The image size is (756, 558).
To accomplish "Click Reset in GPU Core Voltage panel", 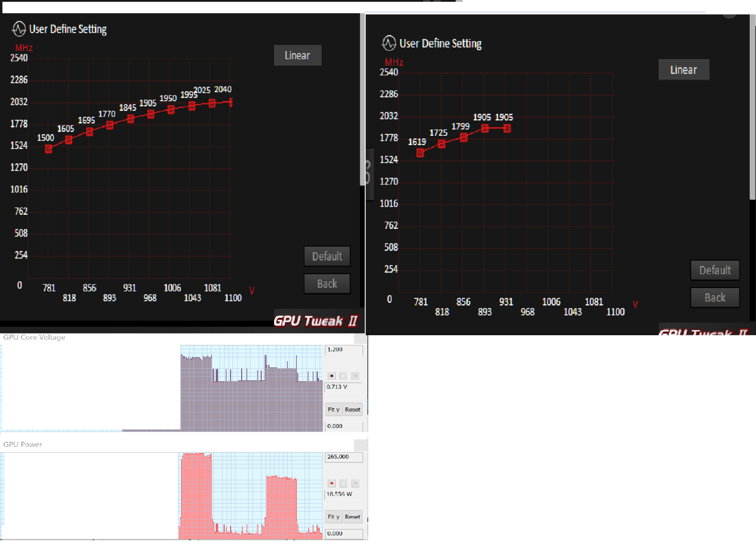I will pyautogui.click(x=352, y=410).
